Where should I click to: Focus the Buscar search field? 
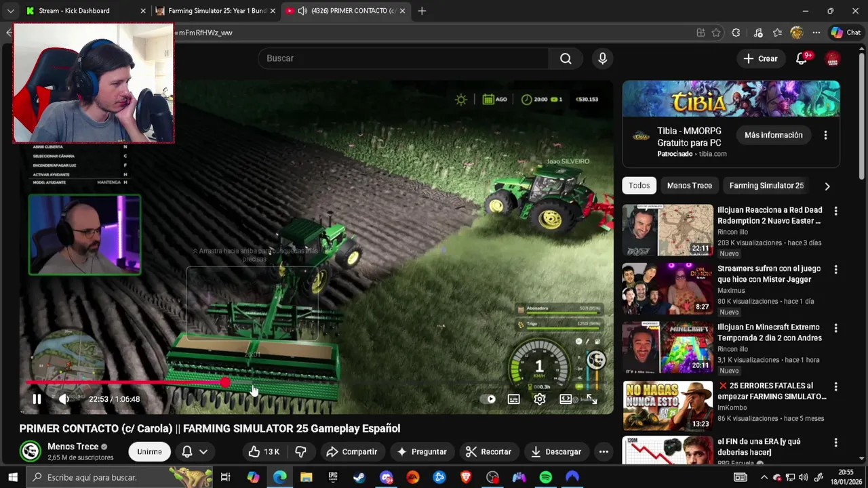coord(403,58)
